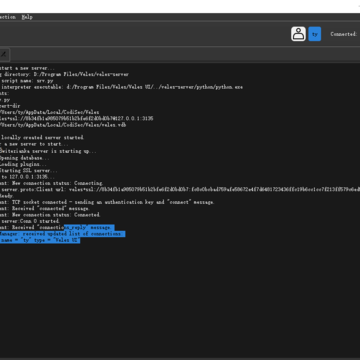Click "a new server to start..." log line

click(x=34, y=144)
